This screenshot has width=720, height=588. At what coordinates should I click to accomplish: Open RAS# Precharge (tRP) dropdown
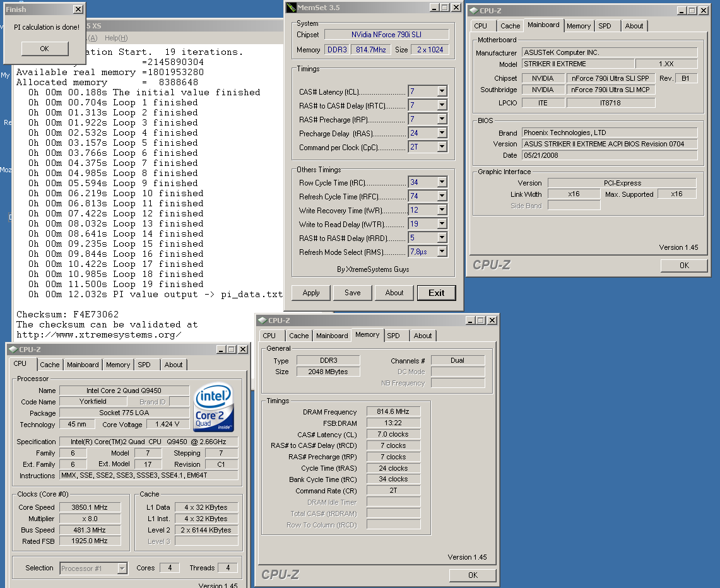coord(442,119)
